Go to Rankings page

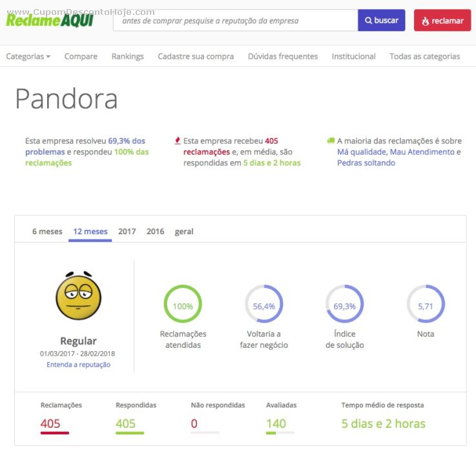[127, 56]
